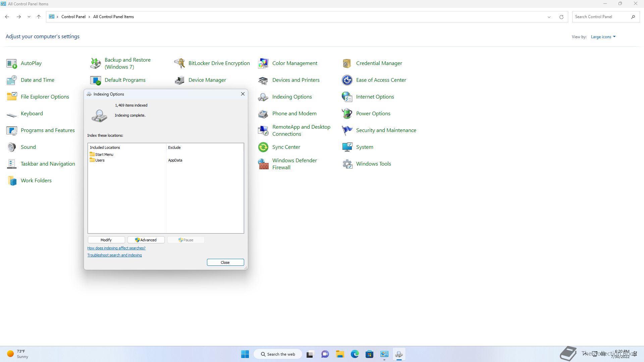Click the Sync Center icon

coord(263,147)
